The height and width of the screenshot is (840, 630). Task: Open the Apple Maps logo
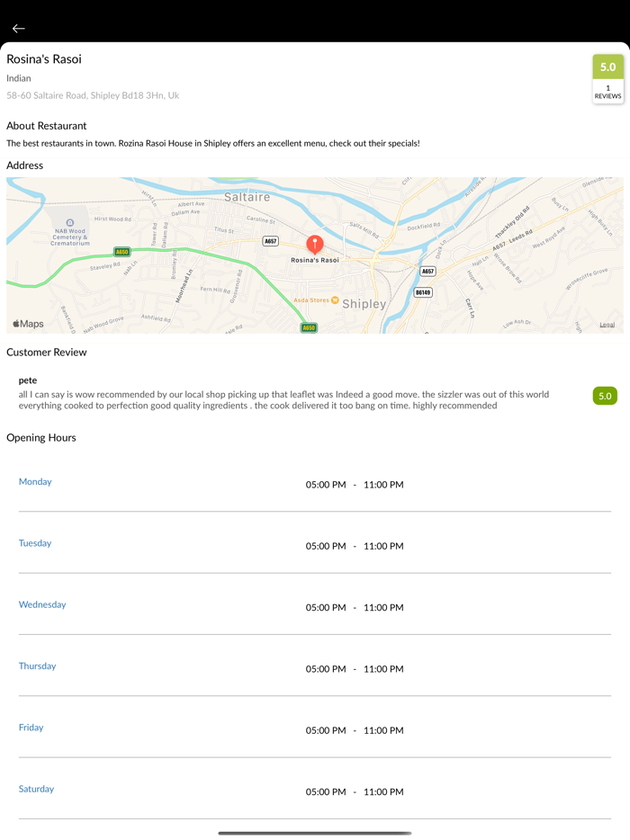[28, 324]
